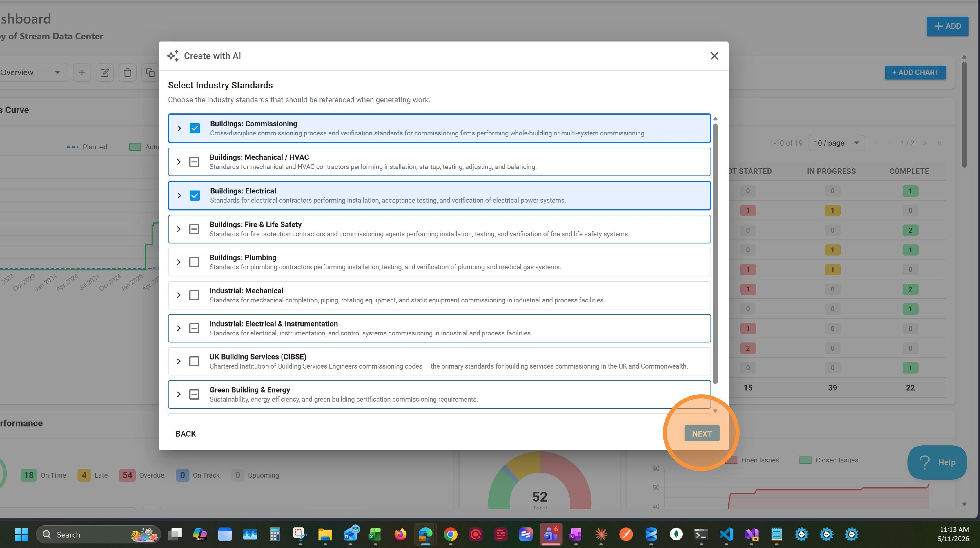Viewport: 980px width, 548px height.
Task: Open File Explorer from the taskbar
Action: 325,535
